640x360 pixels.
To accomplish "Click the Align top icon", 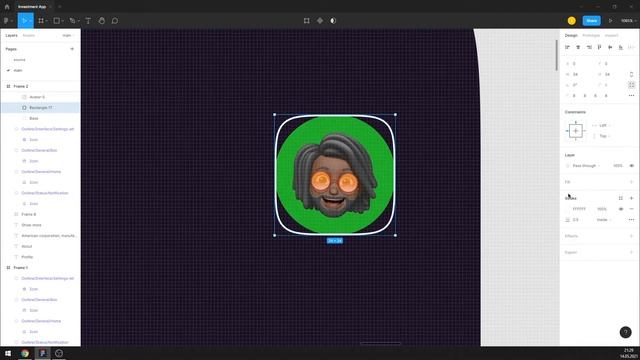I will click(600, 47).
